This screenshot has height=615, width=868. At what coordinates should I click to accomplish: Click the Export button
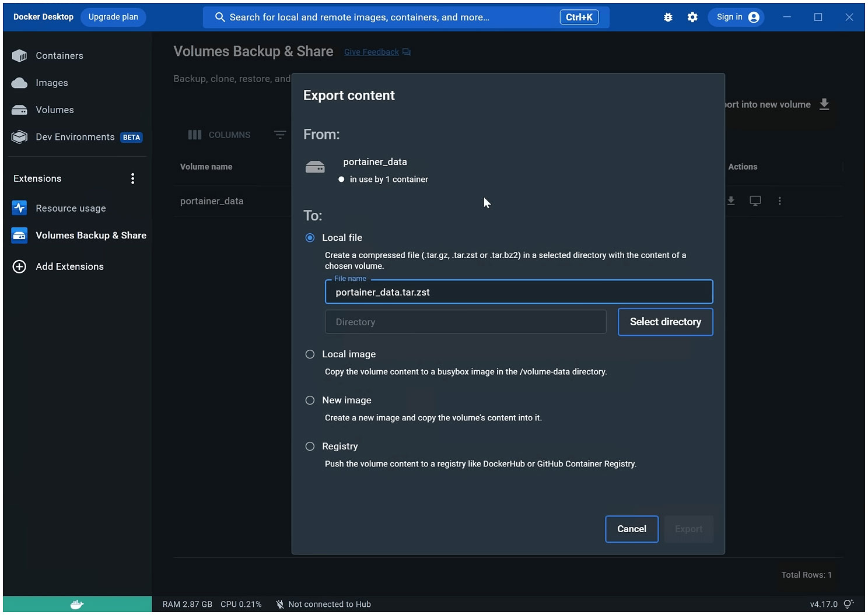coord(688,529)
